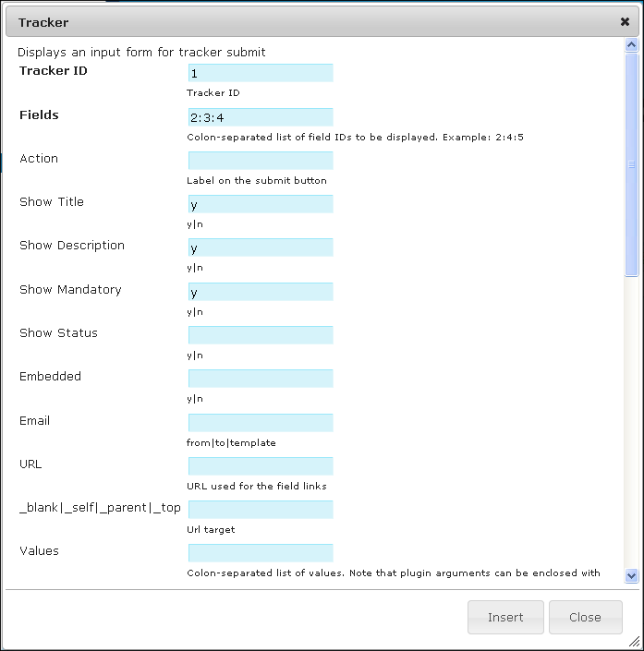Click the Show Mandatory input field
This screenshot has width=644, height=651.
(x=261, y=292)
